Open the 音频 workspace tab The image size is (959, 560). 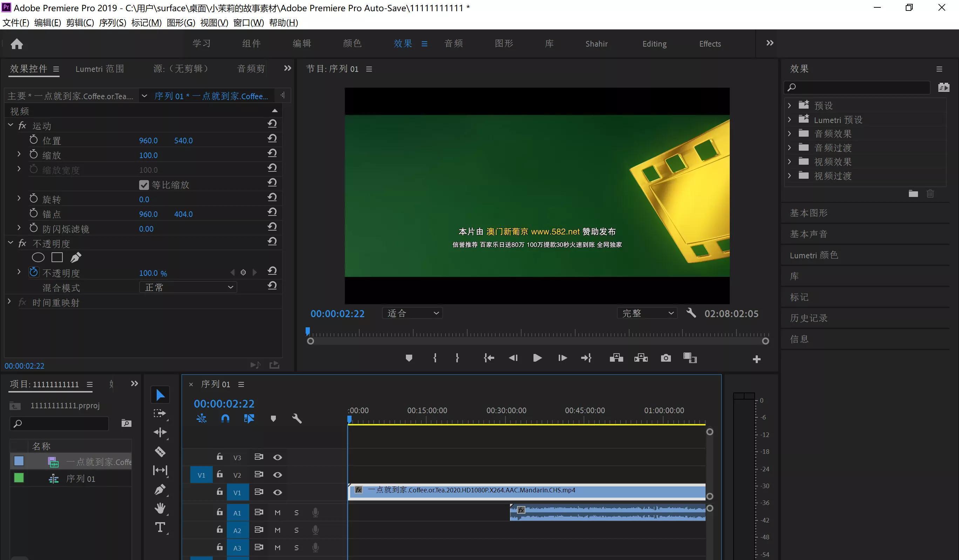(x=454, y=43)
